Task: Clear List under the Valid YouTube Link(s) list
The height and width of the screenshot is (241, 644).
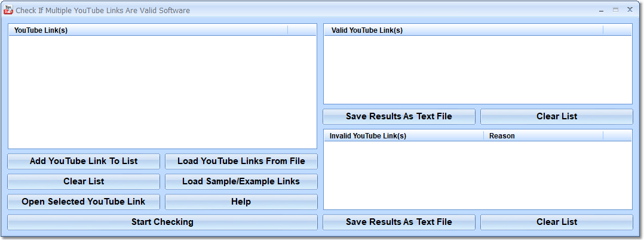Action: (x=557, y=116)
